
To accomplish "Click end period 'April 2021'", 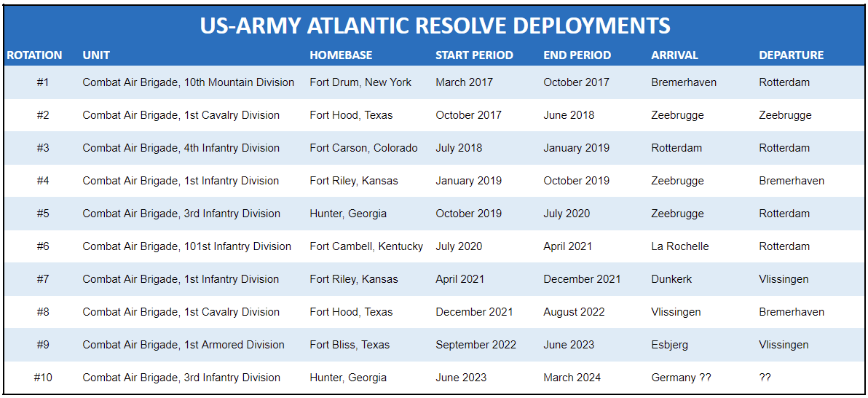I will tap(568, 246).
